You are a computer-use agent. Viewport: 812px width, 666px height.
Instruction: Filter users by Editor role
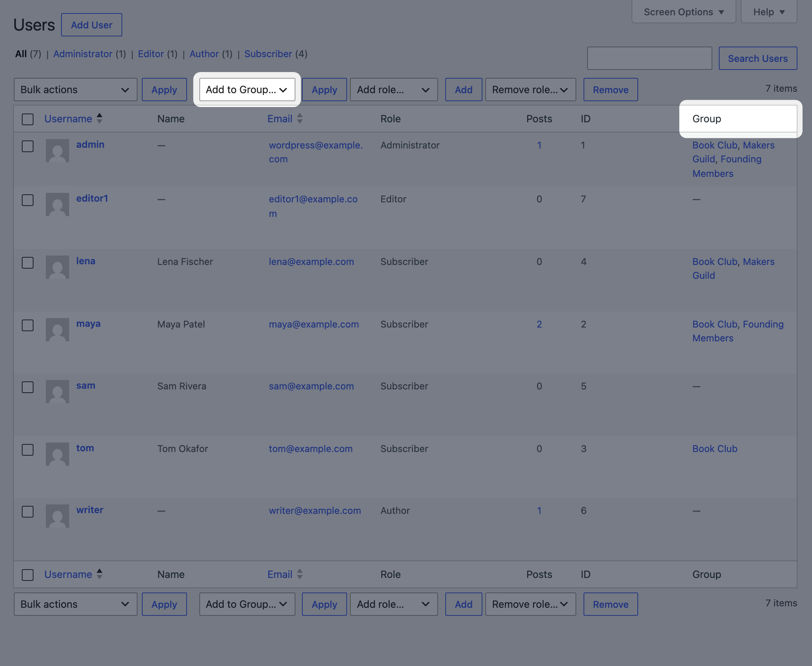tap(151, 54)
